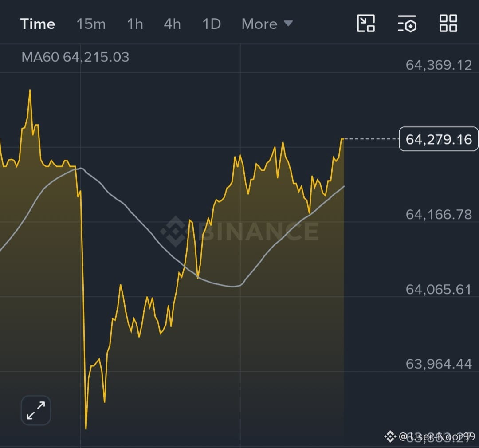Open the @User-Noor99 profile link
The width and height of the screenshot is (479, 448).
pos(437,436)
